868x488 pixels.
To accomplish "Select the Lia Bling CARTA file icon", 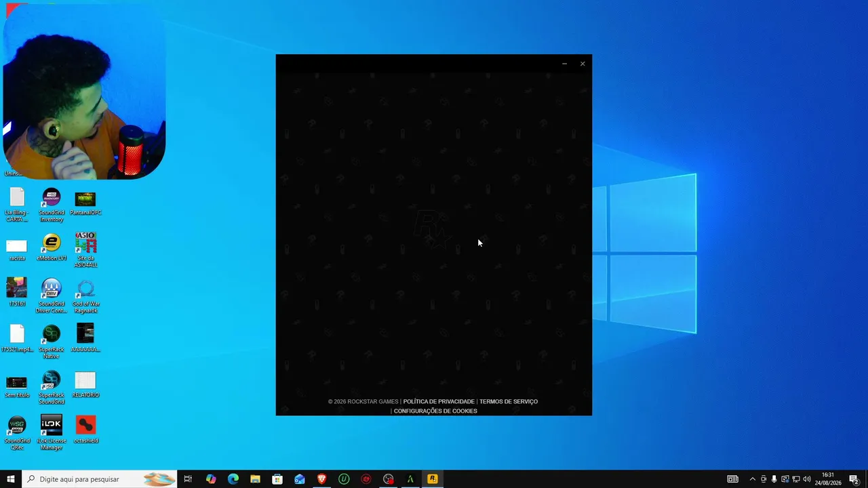I will click(x=16, y=205).
